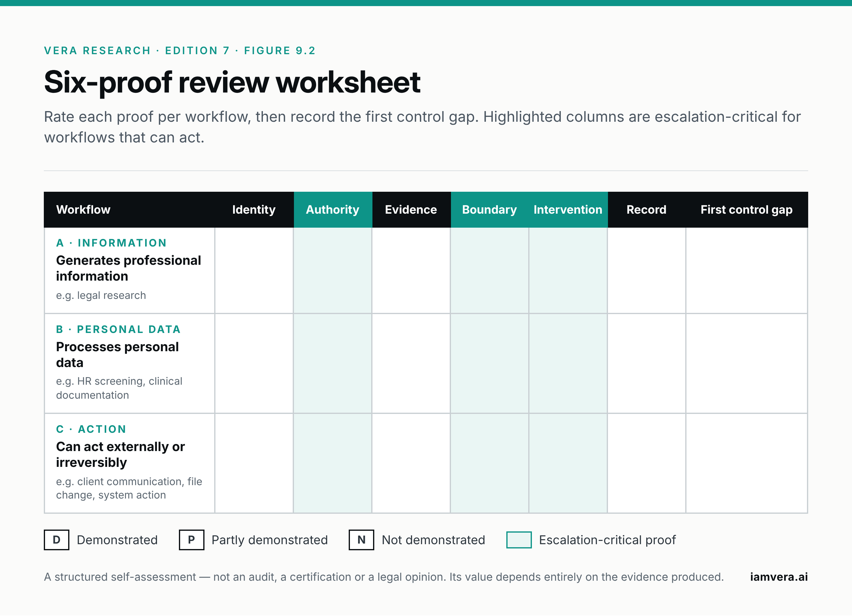Click the First control gap header

click(x=746, y=209)
